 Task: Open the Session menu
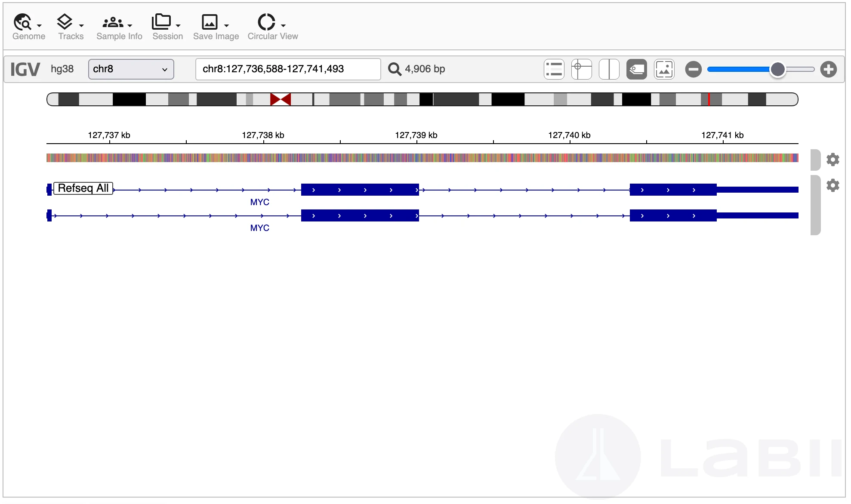[x=167, y=27]
